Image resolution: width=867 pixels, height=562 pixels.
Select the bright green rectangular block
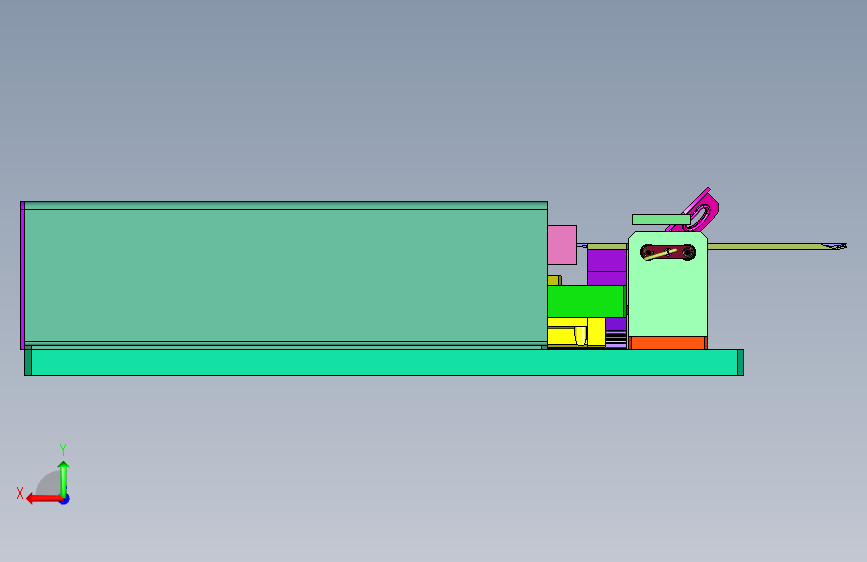click(x=586, y=301)
